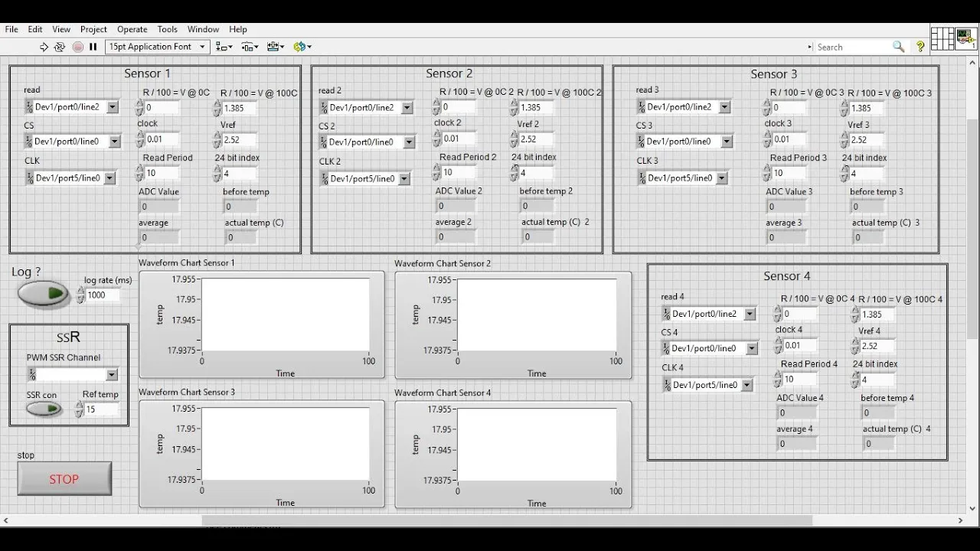Open the Align Objects tool menu
The height and width of the screenshot is (551, 980).
224,47
